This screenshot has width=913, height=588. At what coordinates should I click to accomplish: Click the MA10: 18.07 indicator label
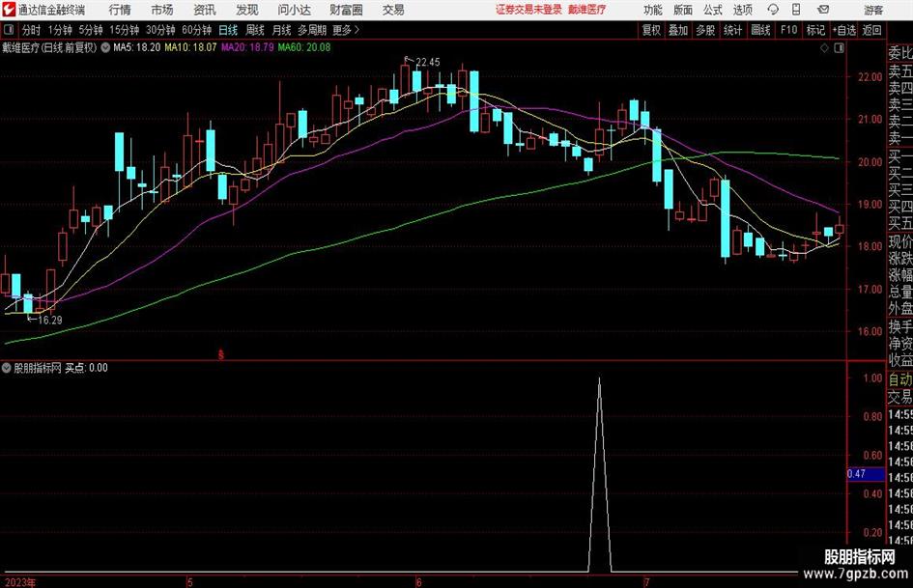[x=190, y=47]
